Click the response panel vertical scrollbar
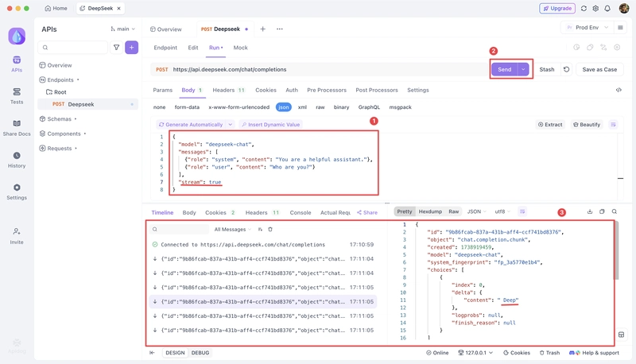Viewport: 636px width, 364px height. [616, 250]
